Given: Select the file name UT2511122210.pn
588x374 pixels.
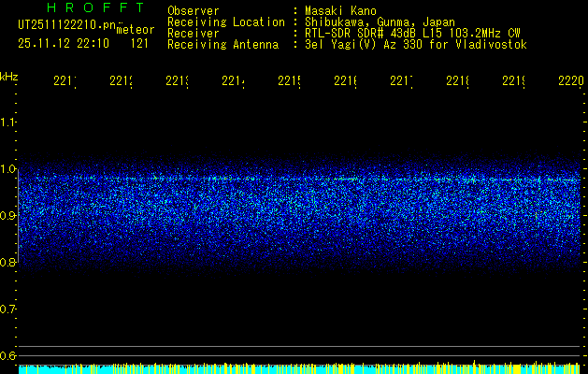Looking at the screenshot, I should [66, 25].
